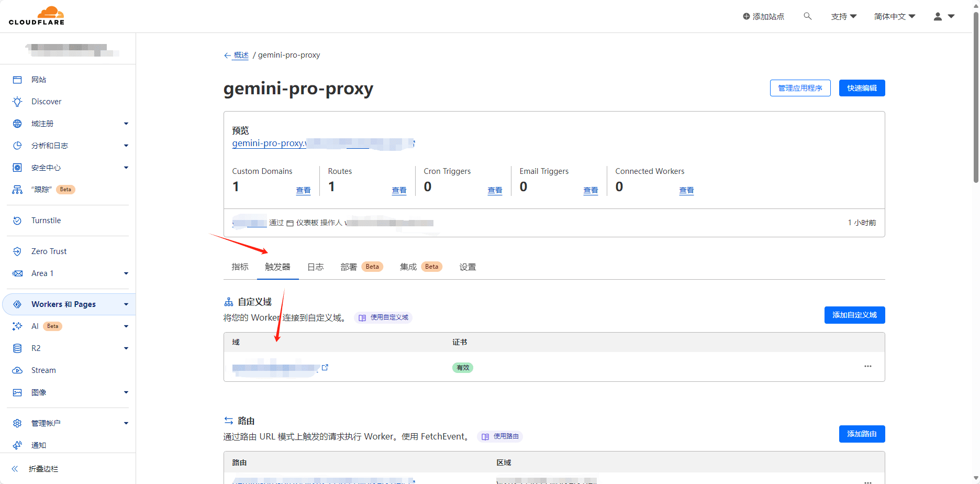The width and height of the screenshot is (980, 484).
Task: Click the 添加站点 plus icon
Action: (747, 16)
